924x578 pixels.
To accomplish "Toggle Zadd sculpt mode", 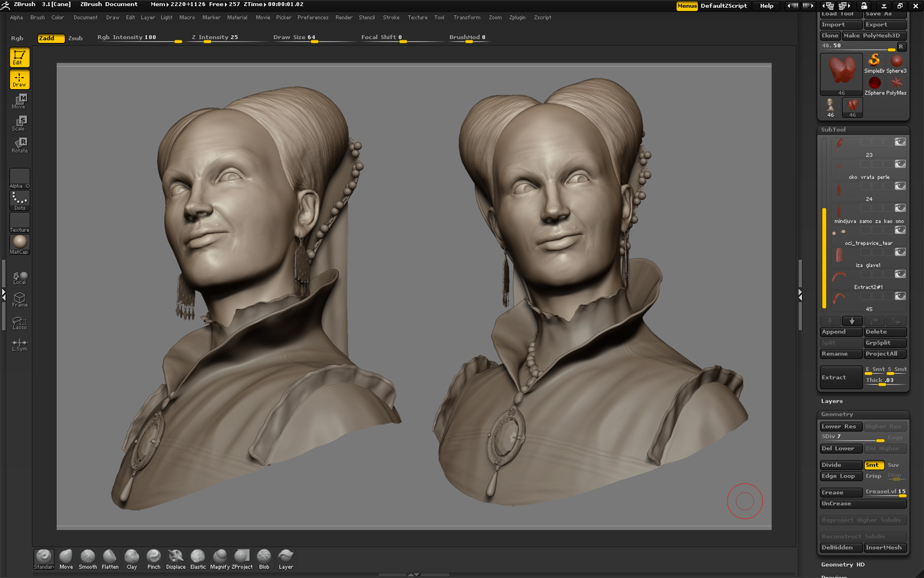I will pyautogui.click(x=51, y=38).
